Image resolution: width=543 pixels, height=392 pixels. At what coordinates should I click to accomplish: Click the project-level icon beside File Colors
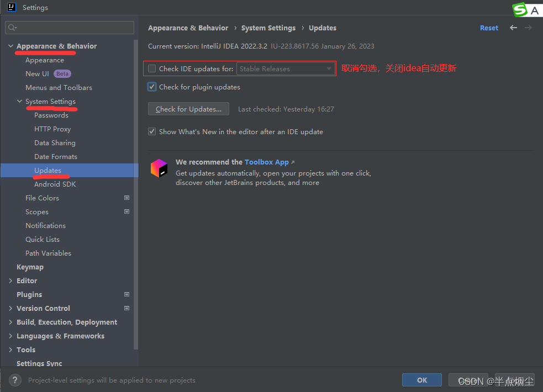click(x=126, y=198)
